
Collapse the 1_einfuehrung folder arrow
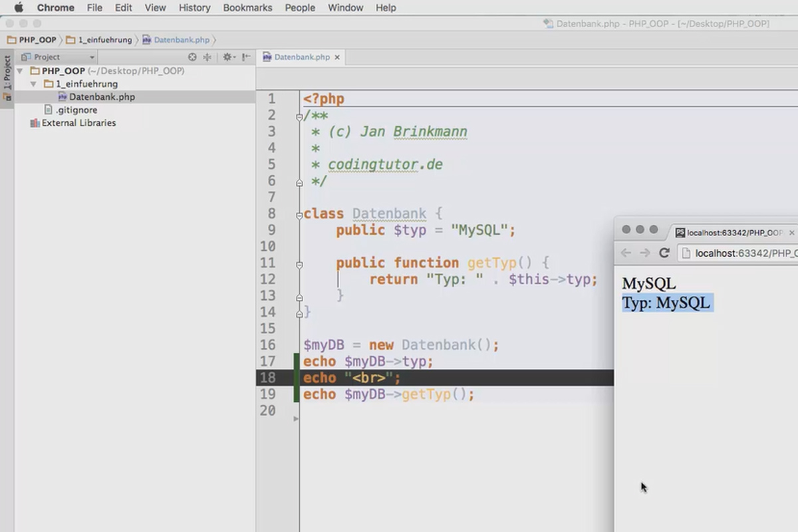pos(33,84)
